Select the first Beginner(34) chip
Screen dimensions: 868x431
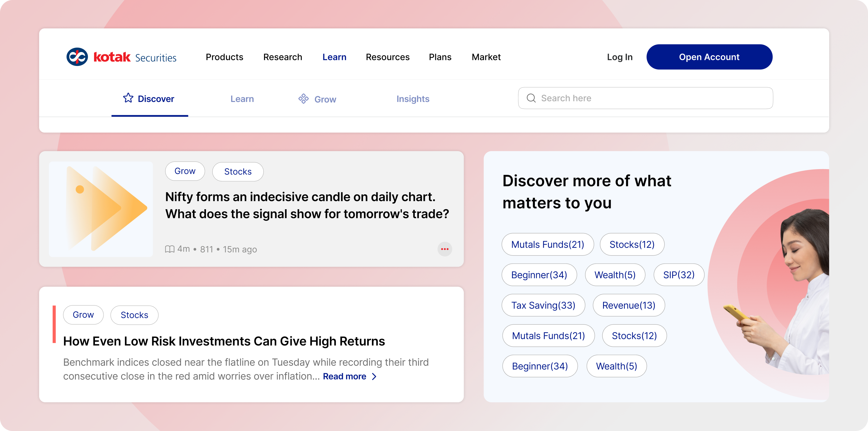click(x=539, y=275)
